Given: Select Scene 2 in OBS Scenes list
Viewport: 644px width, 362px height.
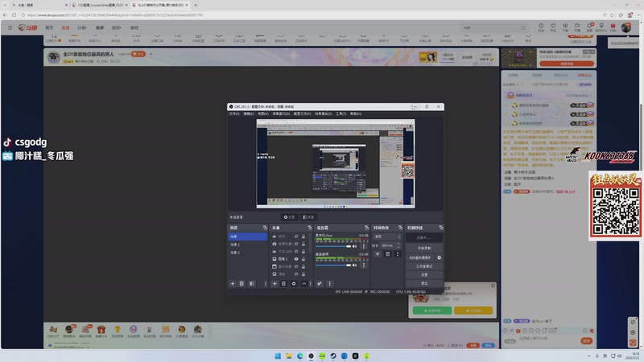Looking at the screenshot, I should [247, 245].
